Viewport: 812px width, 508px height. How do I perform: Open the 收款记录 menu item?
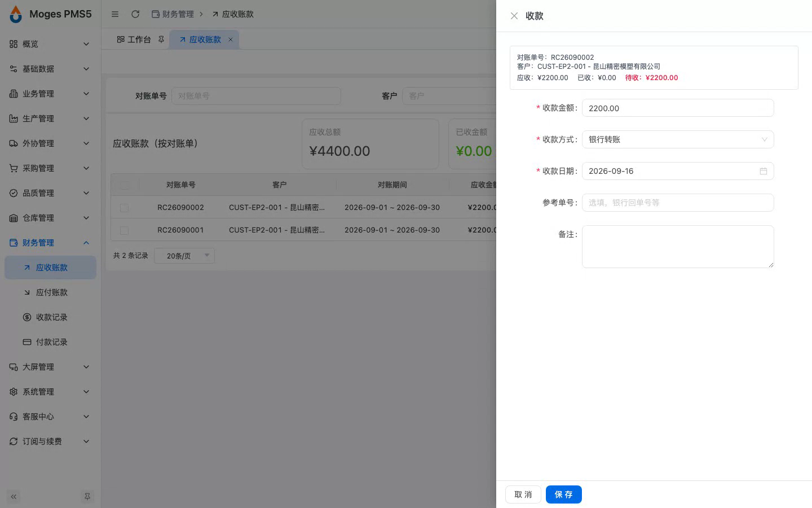coord(51,317)
